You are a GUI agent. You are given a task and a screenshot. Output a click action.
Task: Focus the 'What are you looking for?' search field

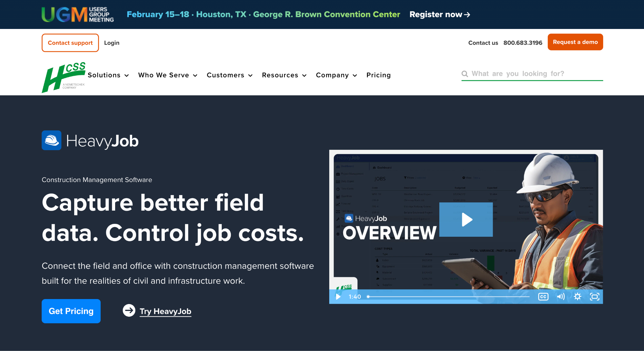(532, 74)
